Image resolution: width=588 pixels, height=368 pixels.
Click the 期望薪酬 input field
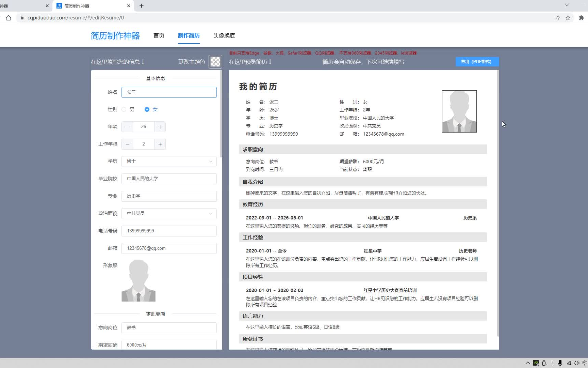[x=169, y=344]
